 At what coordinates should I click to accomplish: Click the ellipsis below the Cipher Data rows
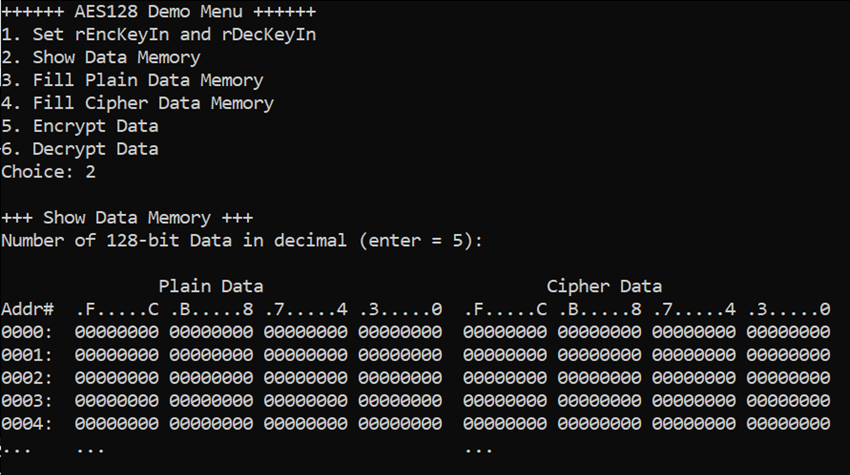pyautogui.click(x=479, y=450)
